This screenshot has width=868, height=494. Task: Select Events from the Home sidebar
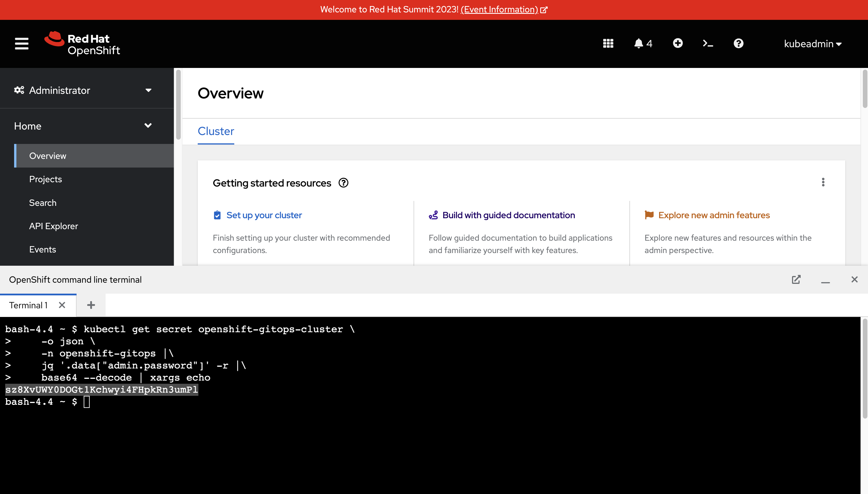[x=42, y=249]
